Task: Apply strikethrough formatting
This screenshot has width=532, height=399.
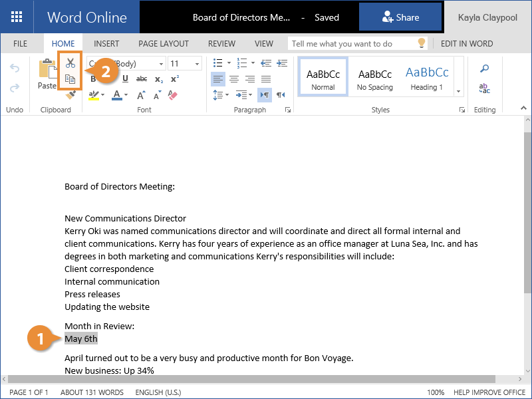Action: [141, 79]
